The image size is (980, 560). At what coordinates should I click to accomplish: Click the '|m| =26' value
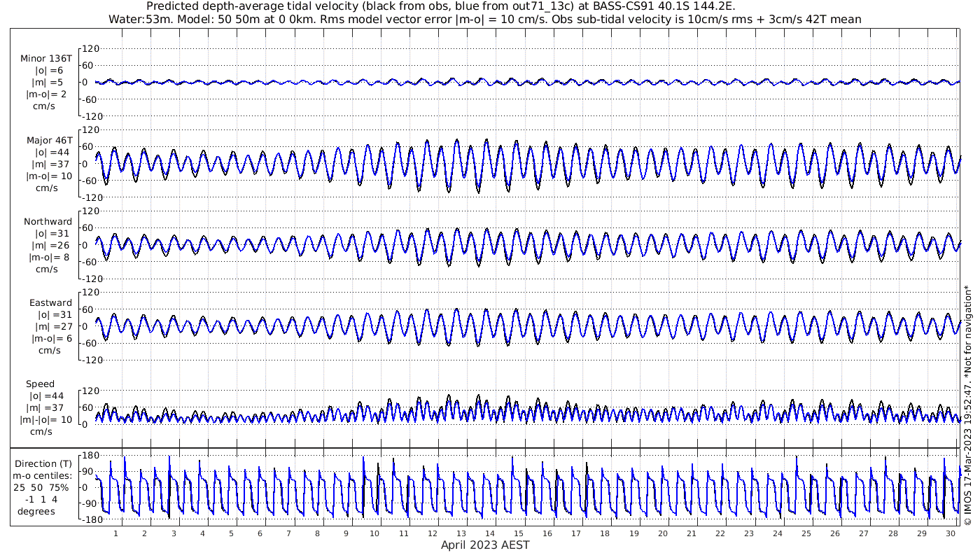tap(53, 246)
